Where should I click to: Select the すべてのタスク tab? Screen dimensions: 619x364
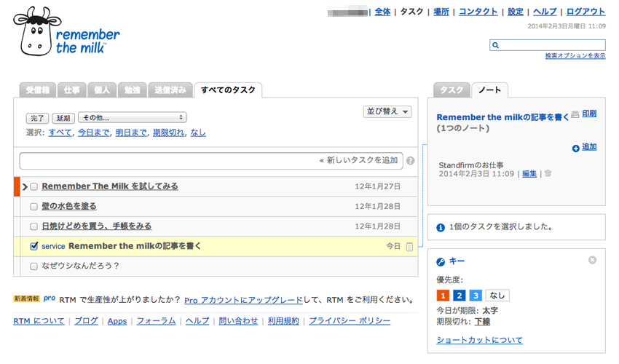click(228, 90)
